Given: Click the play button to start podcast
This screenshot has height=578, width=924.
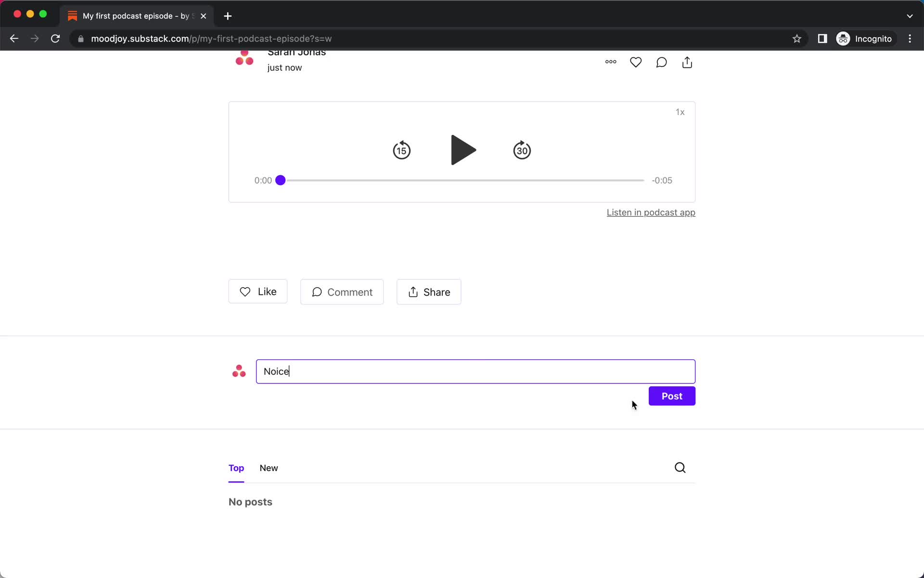Looking at the screenshot, I should (462, 150).
